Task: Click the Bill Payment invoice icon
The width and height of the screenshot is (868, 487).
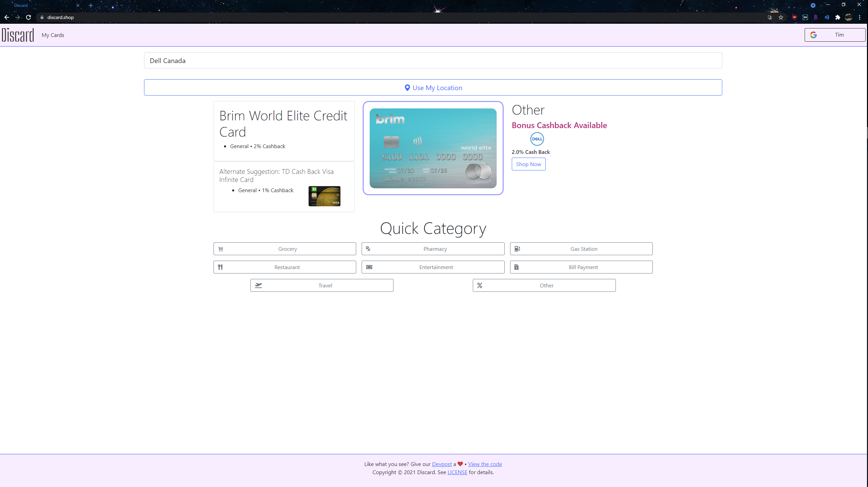Action: tap(517, 267)
